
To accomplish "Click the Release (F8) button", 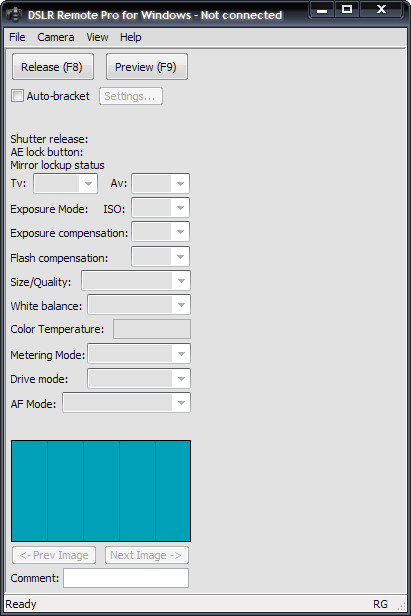I will 53,67.
